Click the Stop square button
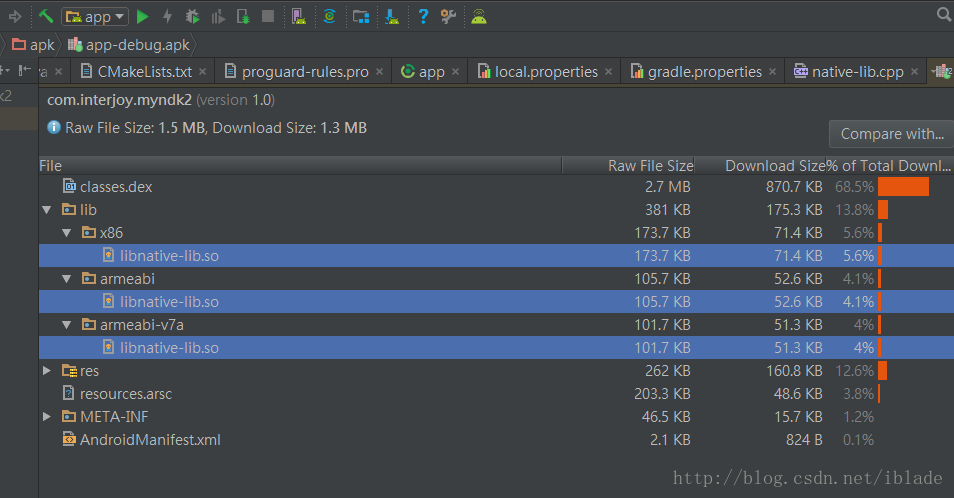This screenshot has width=954, height=498. [268, 16]
